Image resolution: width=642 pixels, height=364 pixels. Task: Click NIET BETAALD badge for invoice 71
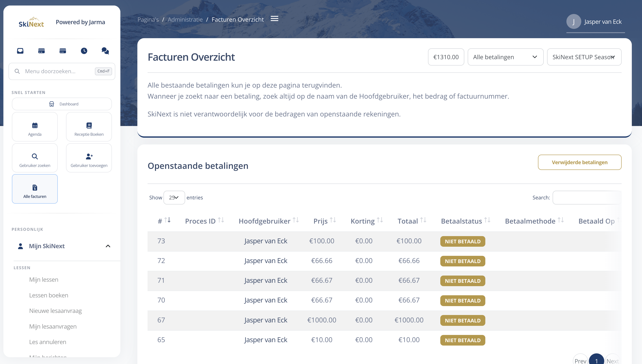coord(463,281)
